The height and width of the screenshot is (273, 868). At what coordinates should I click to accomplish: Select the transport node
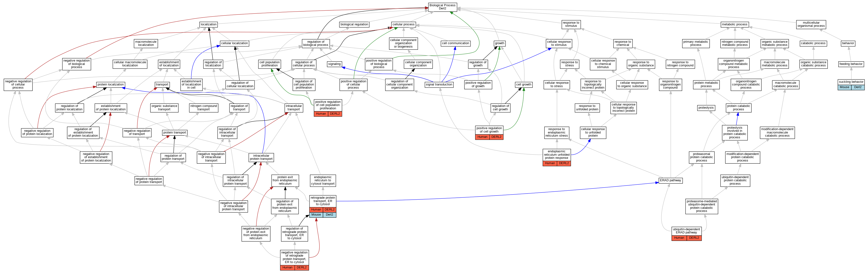pyautogui.click(x=162, y=84)
